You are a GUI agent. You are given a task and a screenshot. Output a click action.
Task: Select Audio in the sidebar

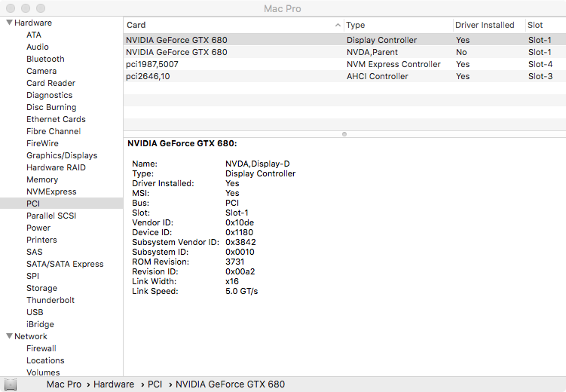(x=38, y=47)
